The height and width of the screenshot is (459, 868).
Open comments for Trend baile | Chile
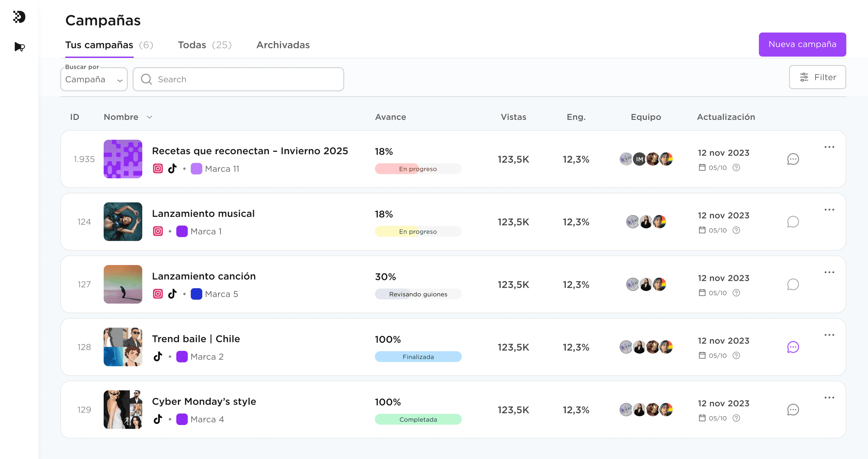click(793, 347)
